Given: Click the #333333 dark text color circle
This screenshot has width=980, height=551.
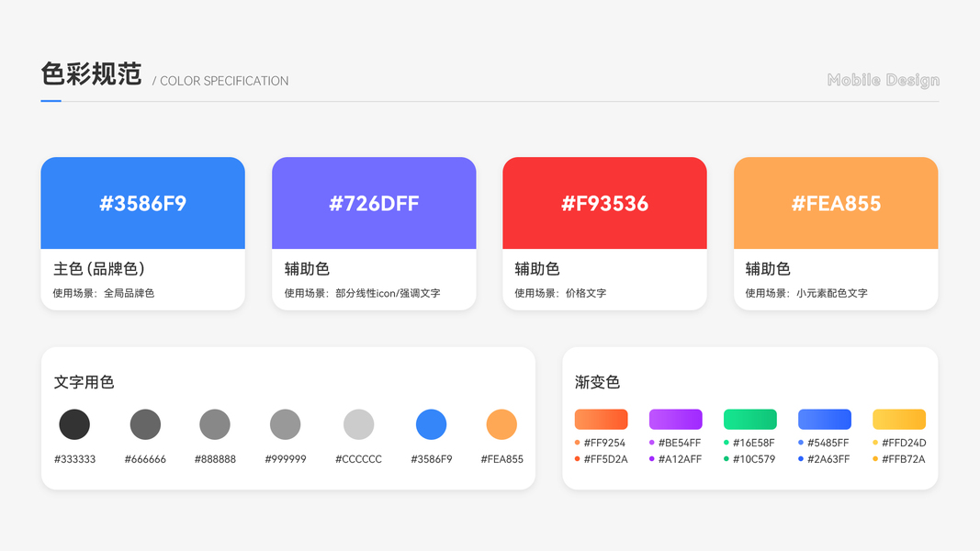Looking at the screenshot, I should pos(74,424).
